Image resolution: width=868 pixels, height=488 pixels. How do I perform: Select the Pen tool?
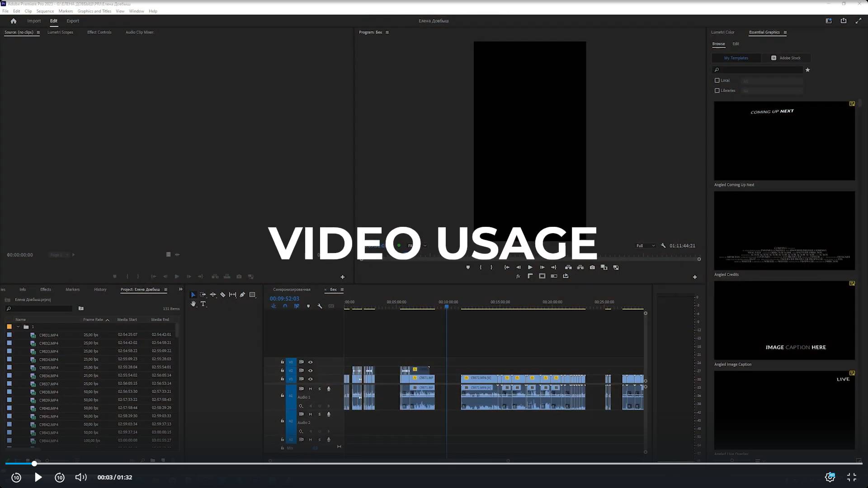pos(242,295)
